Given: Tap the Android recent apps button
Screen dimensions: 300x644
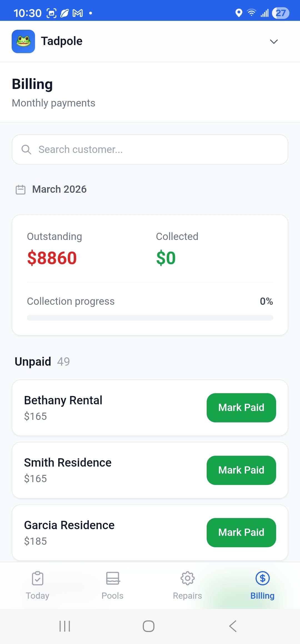Looking at the screenshot, I should [x=65, y=626].
